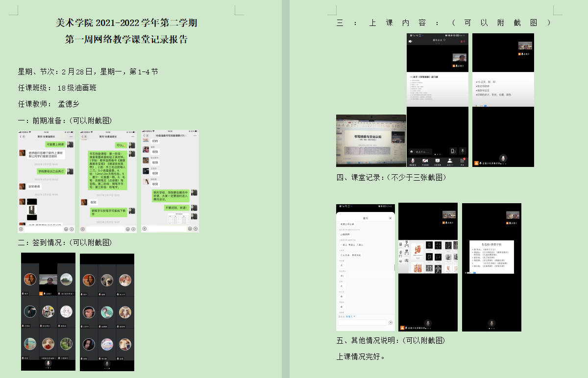Click the red leave meeting text
The width and height of the screenshot is (588, 378).
tap(463, 42)
